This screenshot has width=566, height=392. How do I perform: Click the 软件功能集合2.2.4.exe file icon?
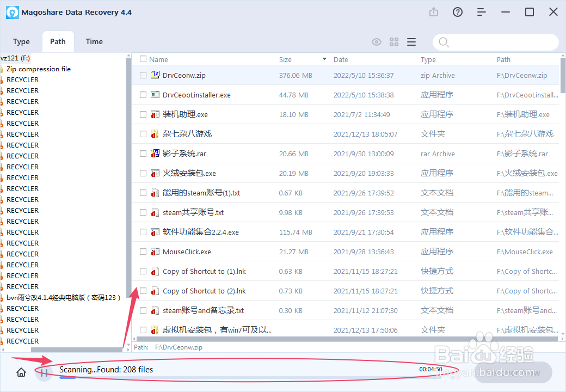[155, 232]
